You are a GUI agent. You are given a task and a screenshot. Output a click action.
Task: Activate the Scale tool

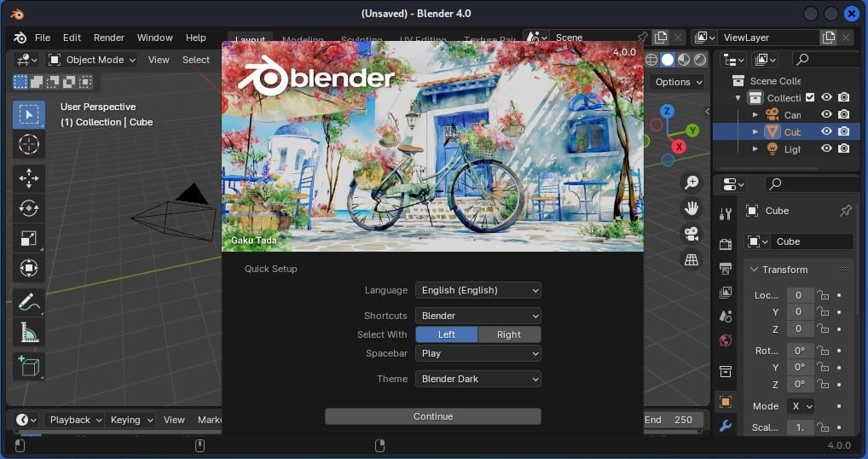click(29, 238)
